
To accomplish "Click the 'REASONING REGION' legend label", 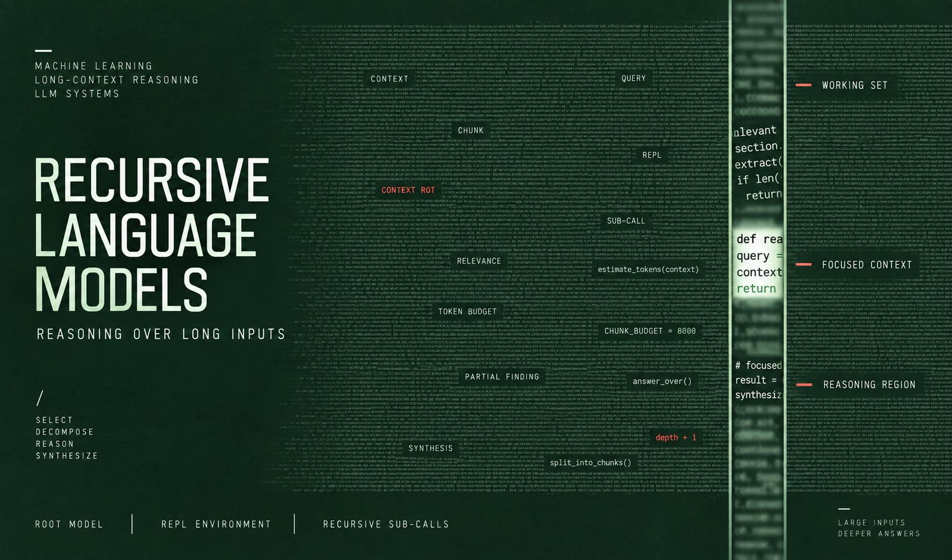I will [x=869, y=385].
